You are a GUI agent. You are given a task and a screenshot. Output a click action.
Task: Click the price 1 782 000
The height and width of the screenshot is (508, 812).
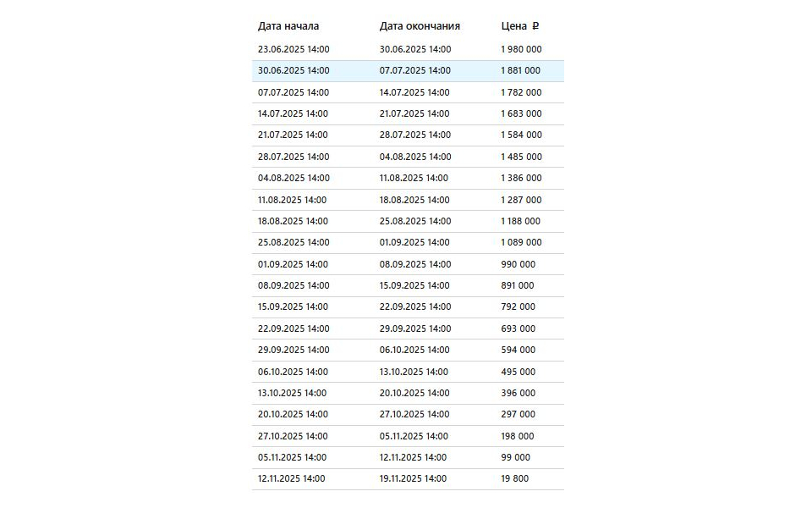coord(521,93)
